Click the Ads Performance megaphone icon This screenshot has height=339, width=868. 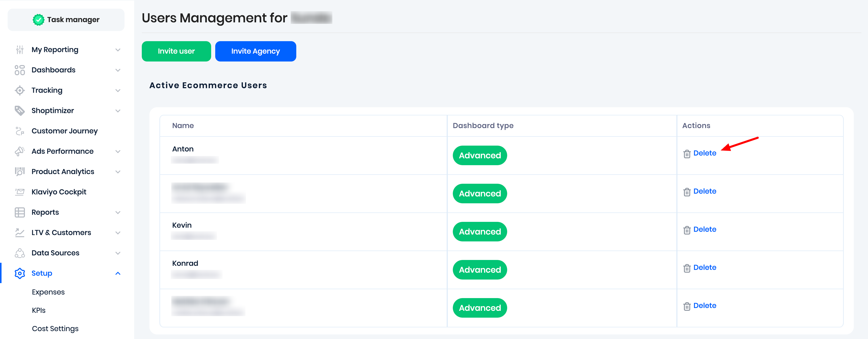[20, 151]
